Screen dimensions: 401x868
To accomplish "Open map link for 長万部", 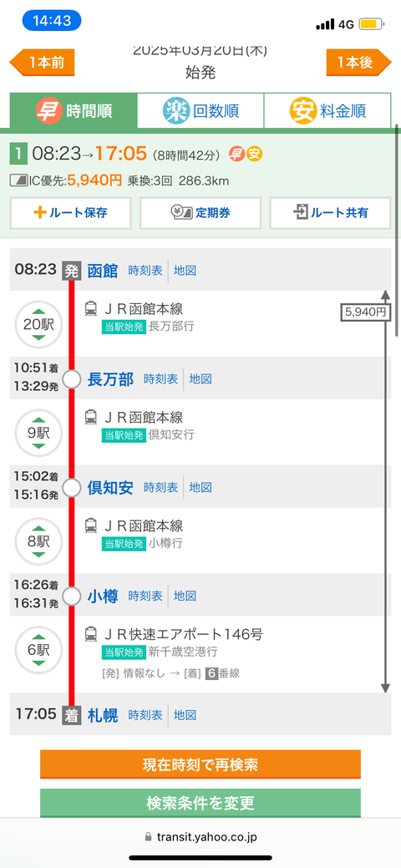I will pyautogui.click(x=200, y=379).
